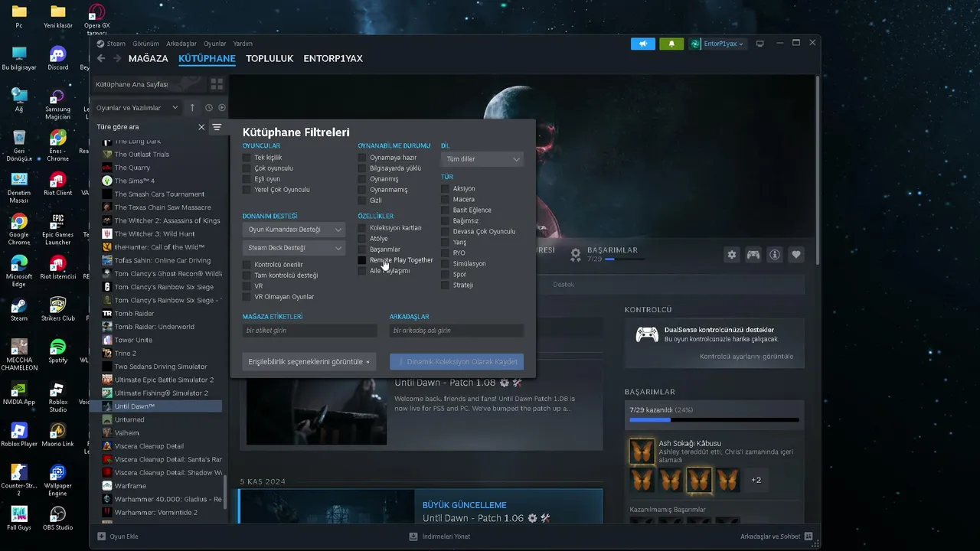Expand the Oyunlar ve Yazılımlar dropdown
This screenshot has width=980, height=551.
(137, 108)
